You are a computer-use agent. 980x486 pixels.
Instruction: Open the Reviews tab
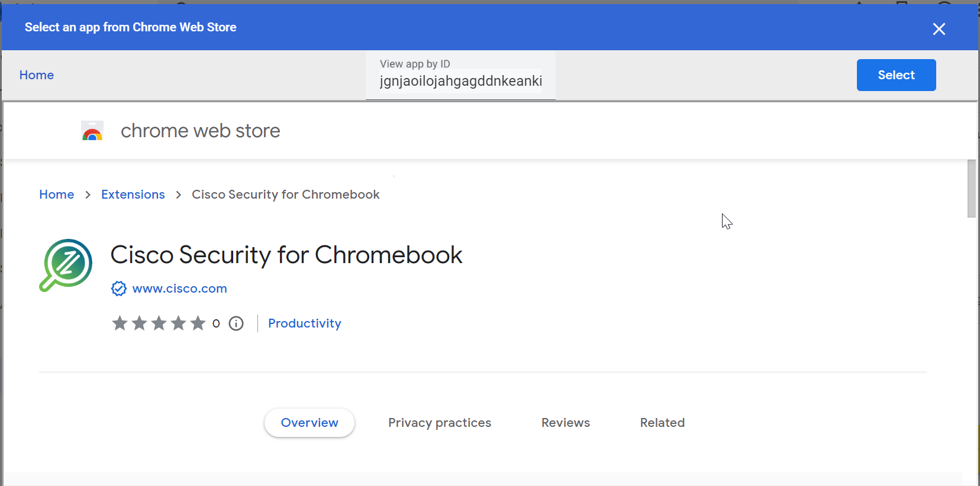pyautogui.click(x=566, y=423)
